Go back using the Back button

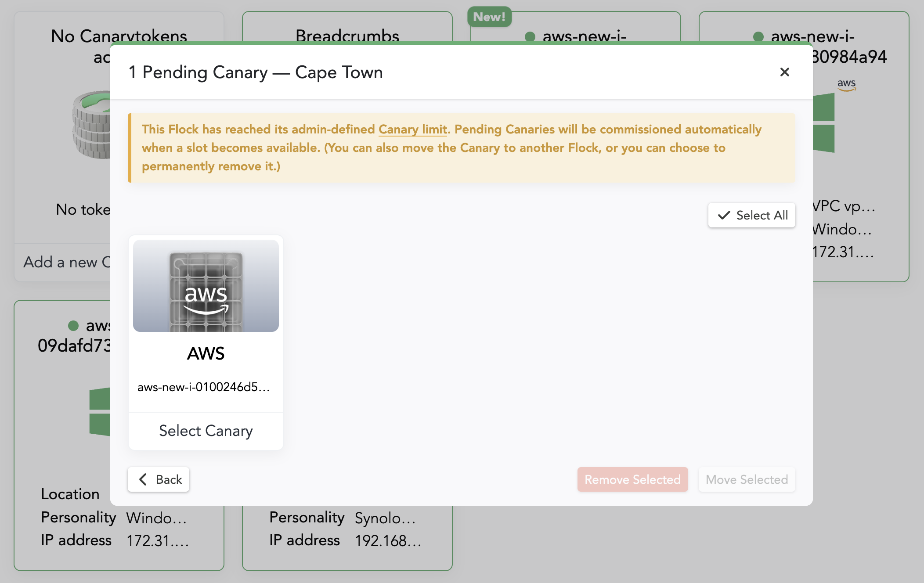coord(159,479)
